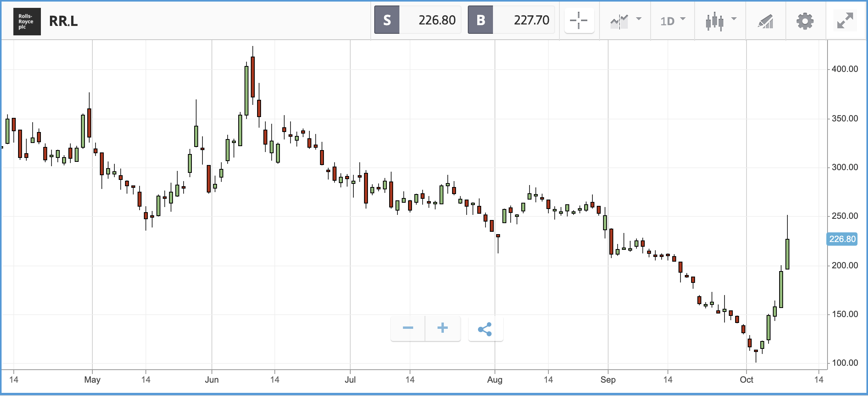Image resolution: width=868 pixels, height=396 pixels.
Task: Expand the chart type dropdown arrow
Action: point(734,18)
